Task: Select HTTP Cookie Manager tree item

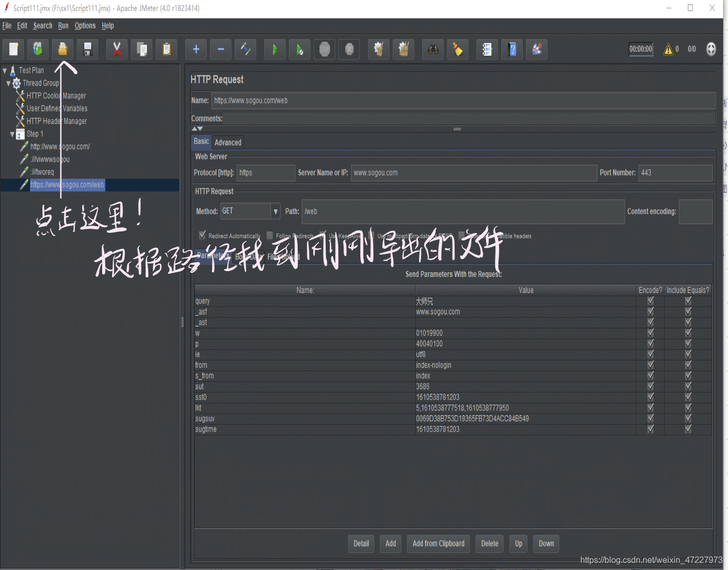Action: [56, 96]
